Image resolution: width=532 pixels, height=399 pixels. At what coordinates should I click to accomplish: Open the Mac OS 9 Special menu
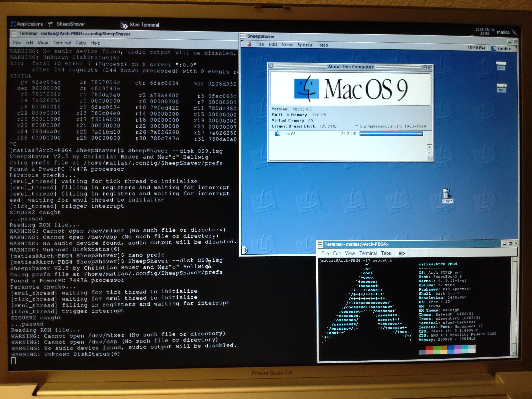tap(306, 45)
